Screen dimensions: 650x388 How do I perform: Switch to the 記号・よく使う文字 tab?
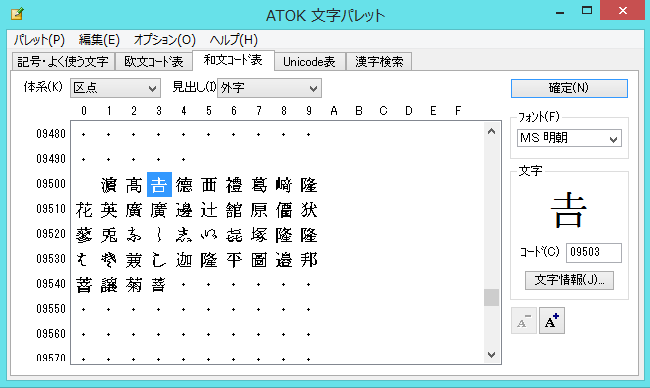63,62
